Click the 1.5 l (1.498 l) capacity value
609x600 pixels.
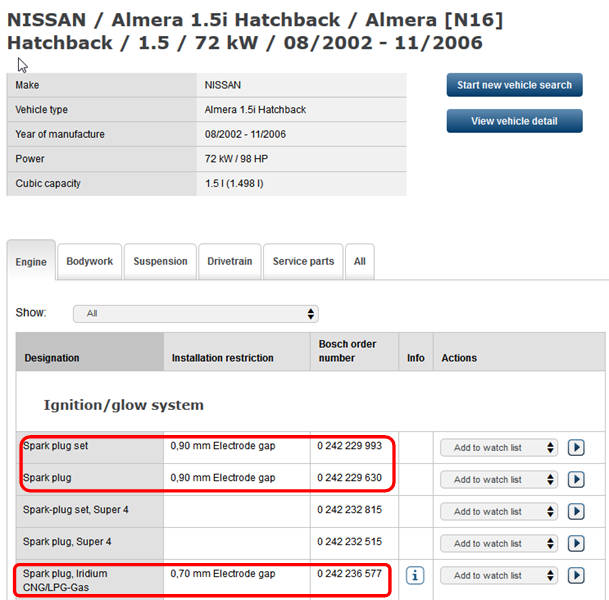[x=234, y=183]
